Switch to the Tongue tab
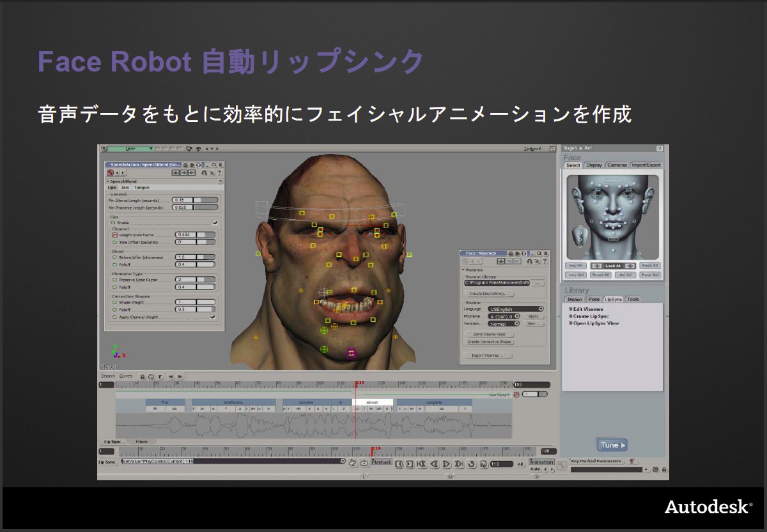Screen dimensions: 767x532 point(141,188)
